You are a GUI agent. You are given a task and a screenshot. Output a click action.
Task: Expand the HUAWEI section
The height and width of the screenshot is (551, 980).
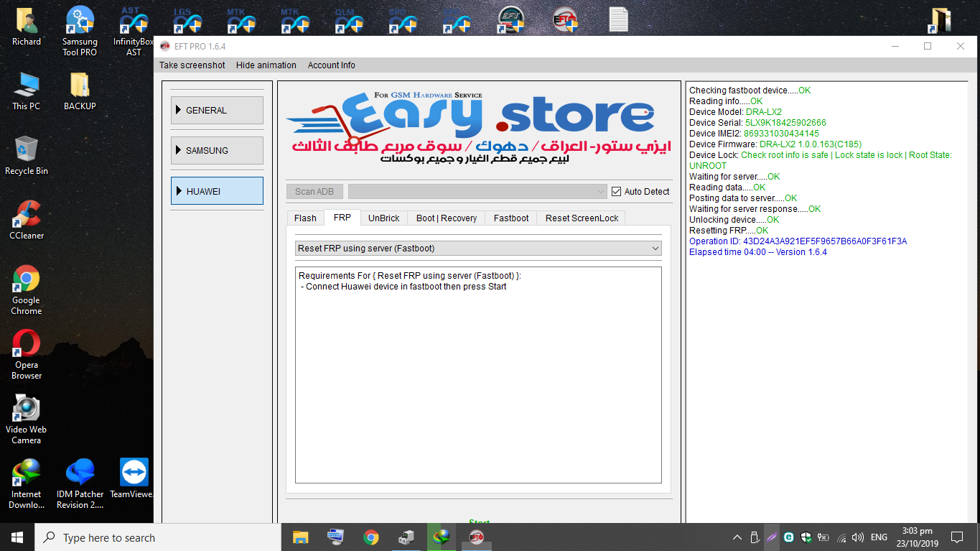[217, 191]
